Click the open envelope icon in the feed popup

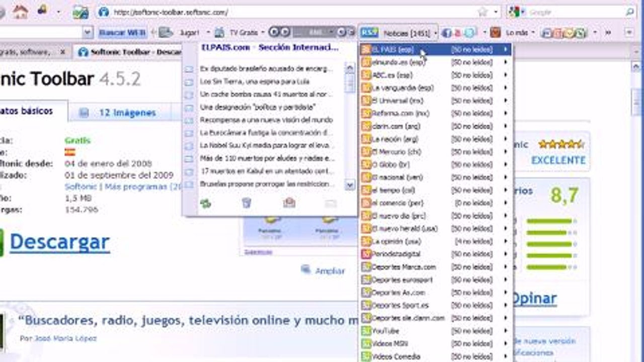(x=289, y=203)
